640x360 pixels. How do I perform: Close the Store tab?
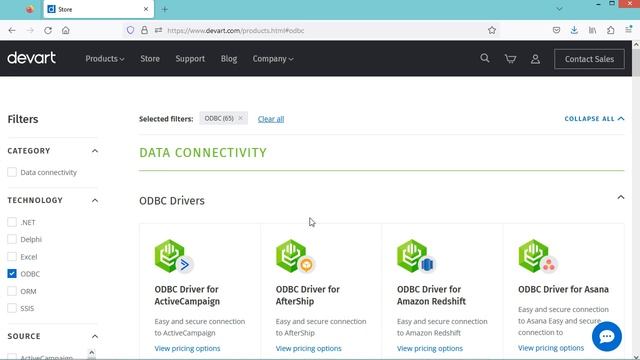pyautogui.click(x=146, y=9)
